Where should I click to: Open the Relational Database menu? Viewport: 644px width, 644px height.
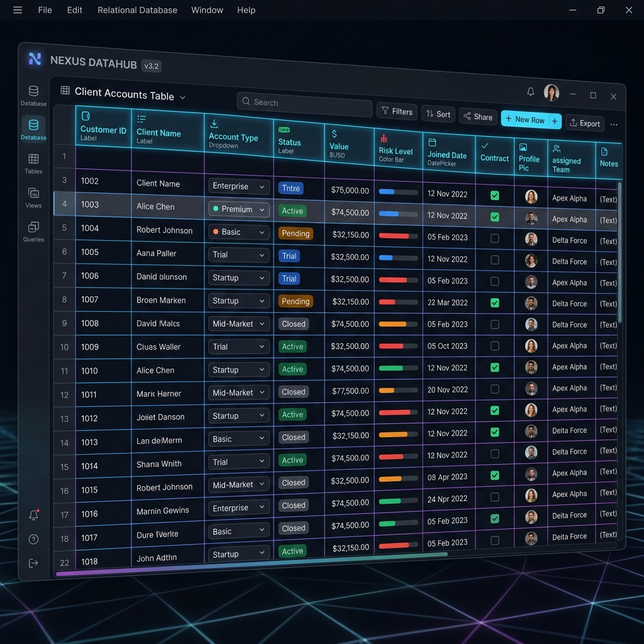pyautogui.click(x=137, y=10)
